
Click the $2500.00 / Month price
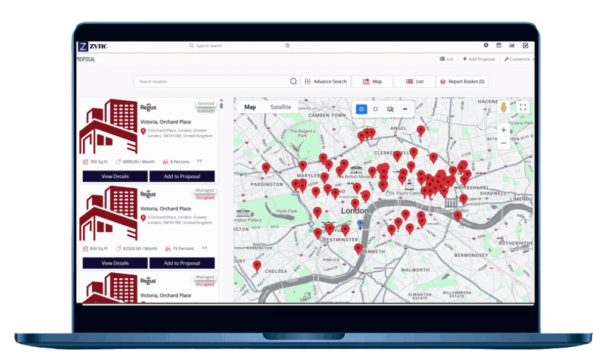click(x=139, y=248)
